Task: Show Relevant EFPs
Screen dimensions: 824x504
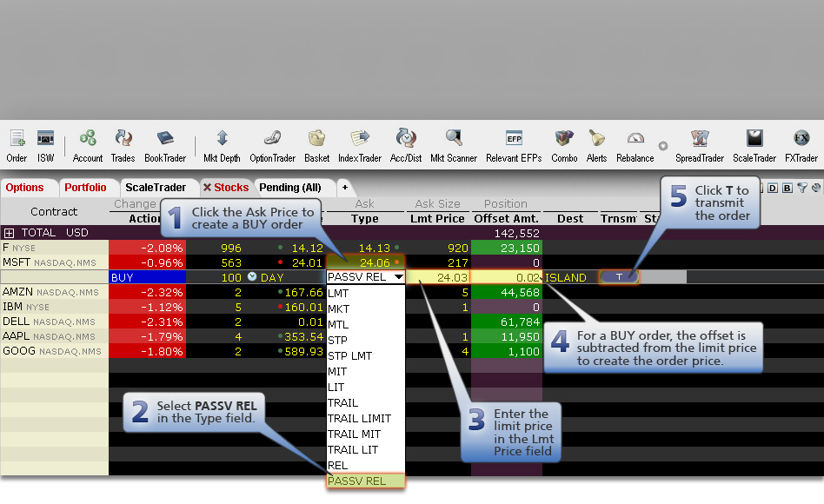Action: [x=514, y=146]
